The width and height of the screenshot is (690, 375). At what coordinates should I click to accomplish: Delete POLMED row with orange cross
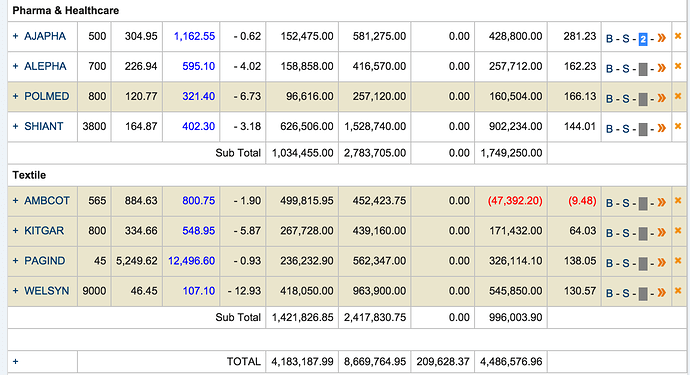pos(678,96)
